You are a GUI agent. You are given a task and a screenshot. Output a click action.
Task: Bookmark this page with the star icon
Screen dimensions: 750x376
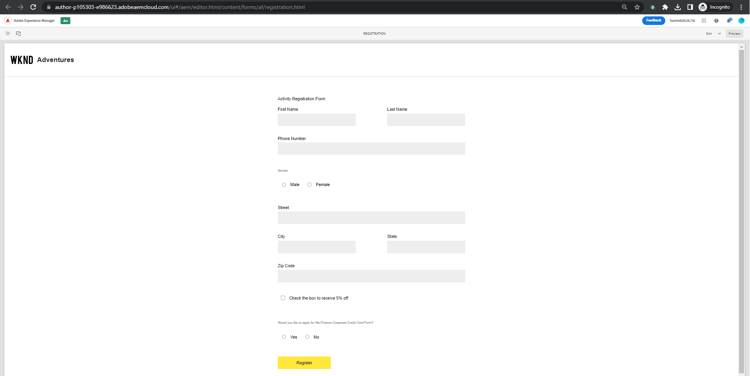tap(637, 7)
